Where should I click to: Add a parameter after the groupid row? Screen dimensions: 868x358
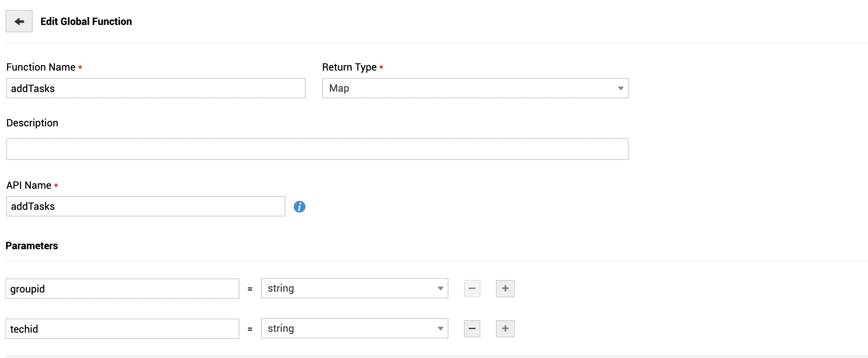tap(505, 289)
